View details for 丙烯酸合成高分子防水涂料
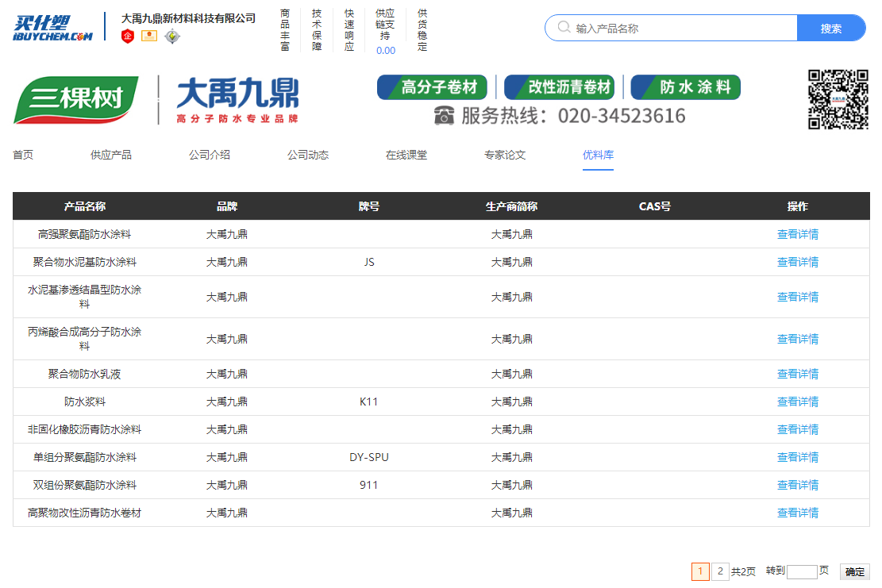Screen dimensions: 882x588 [798, 339]
